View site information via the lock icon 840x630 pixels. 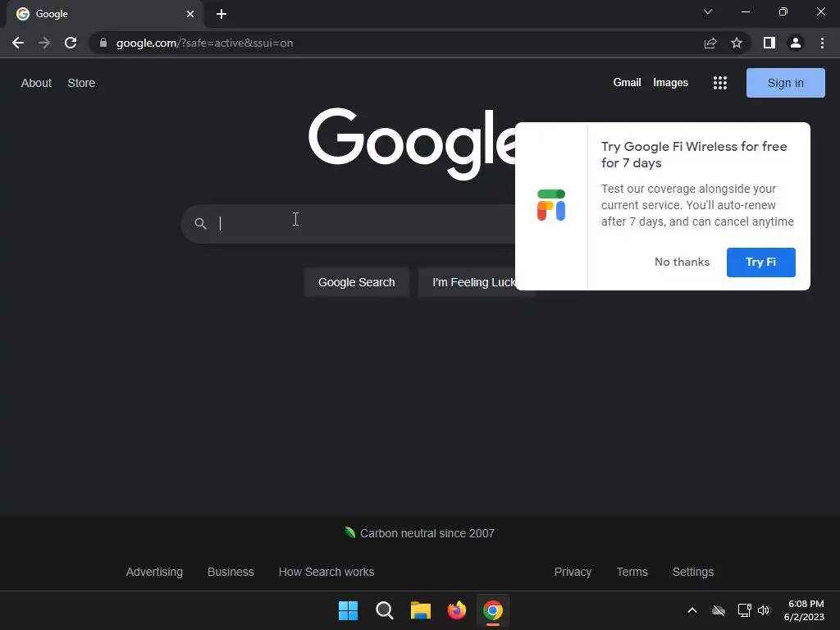(103, 43)
